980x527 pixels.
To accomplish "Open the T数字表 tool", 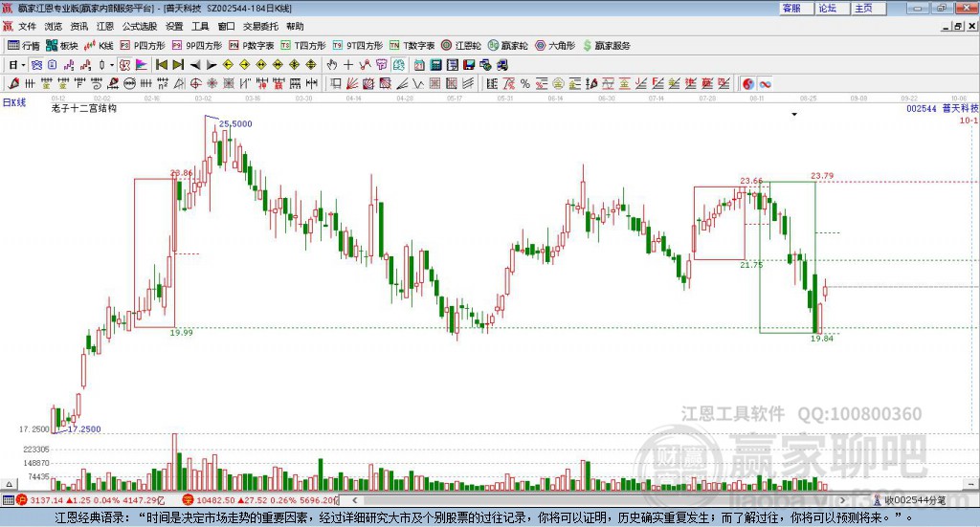I will tap(412, 46).
